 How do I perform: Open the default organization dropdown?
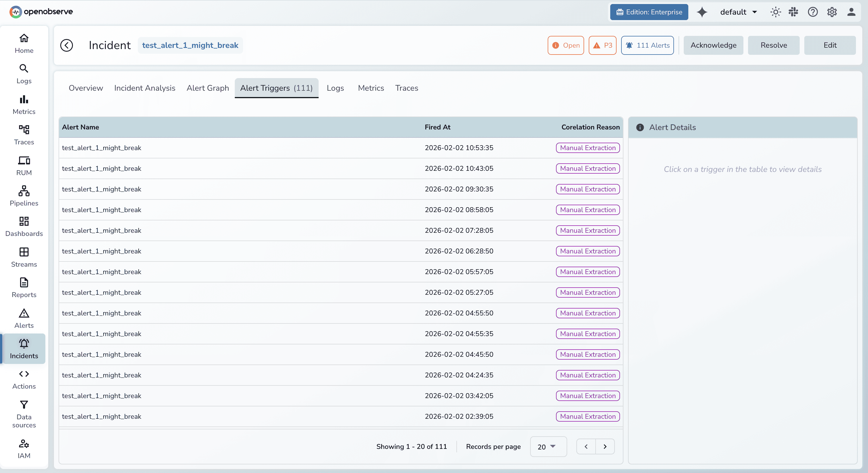[739, 12]
